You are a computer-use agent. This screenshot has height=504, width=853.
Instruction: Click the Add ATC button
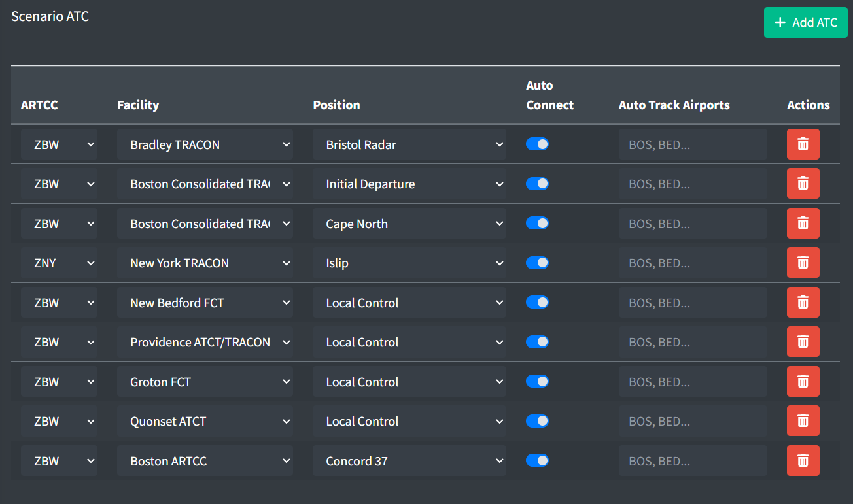click(x=805, y=23)
